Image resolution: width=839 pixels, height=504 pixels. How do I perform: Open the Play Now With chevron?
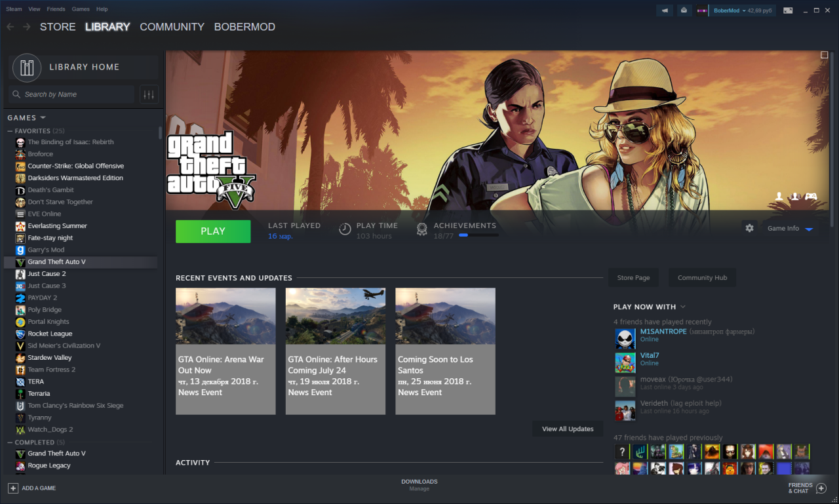(x=683, y=307)
